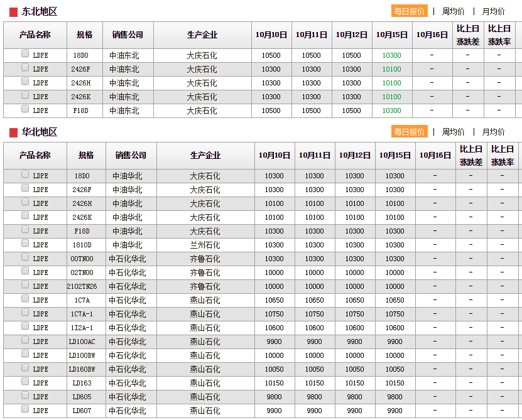Click LD100AC spec cell
The width and height of the screenshot is (522, 420).
click(82, 342)
